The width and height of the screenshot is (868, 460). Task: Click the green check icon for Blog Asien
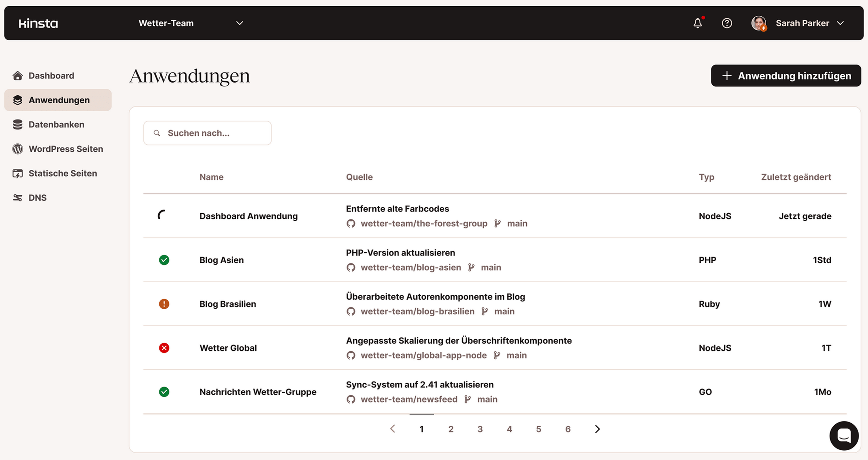164,260
